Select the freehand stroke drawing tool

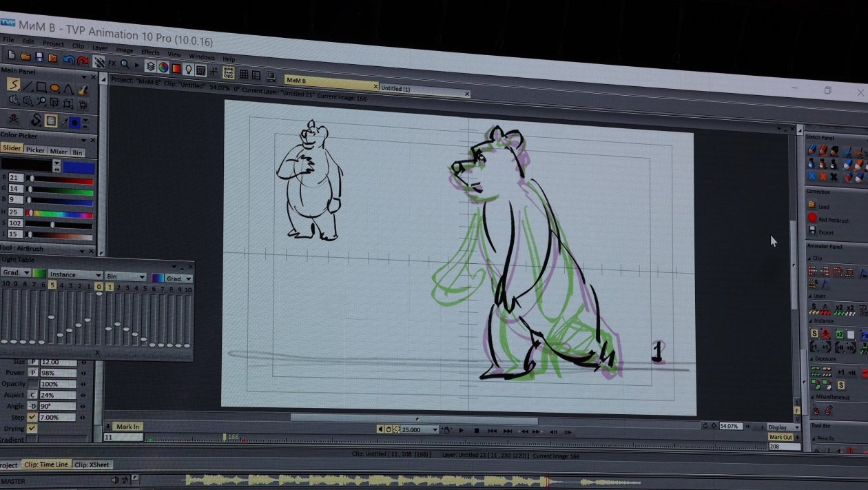(x=13, y=85)
